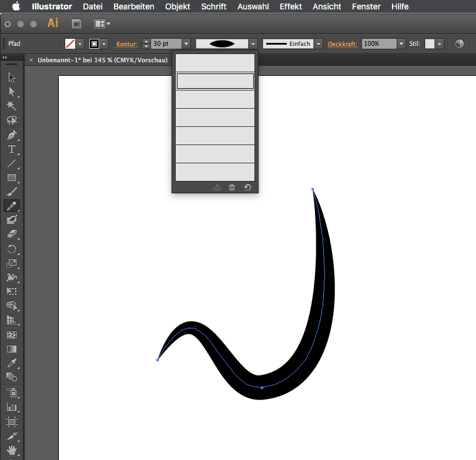Screen dimensions: 476x460
Task: Open stroke weight dropdown list
Action: click(x=186, y=43)
